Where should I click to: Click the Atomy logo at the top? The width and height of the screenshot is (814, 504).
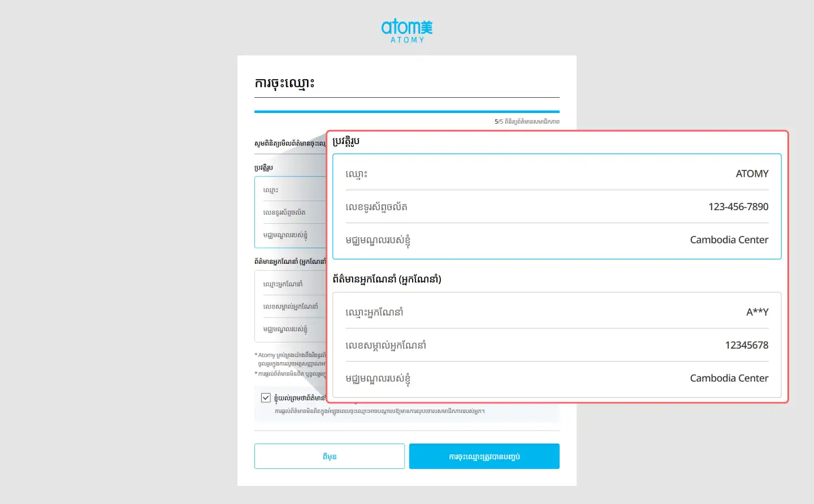(406, 31)
